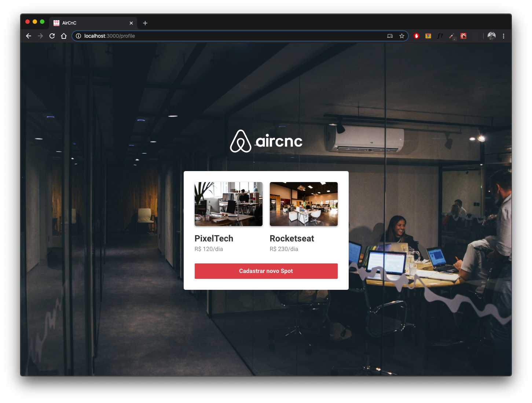
Task: Open the f? font-finder extension
Action: click(440, 36)
